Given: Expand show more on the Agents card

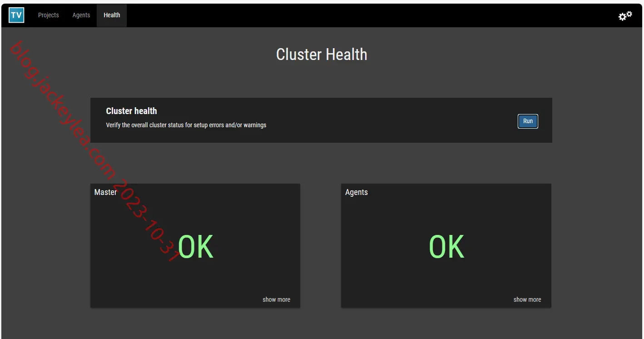Looking at the screenshot, I should click(x=527, y=299).
